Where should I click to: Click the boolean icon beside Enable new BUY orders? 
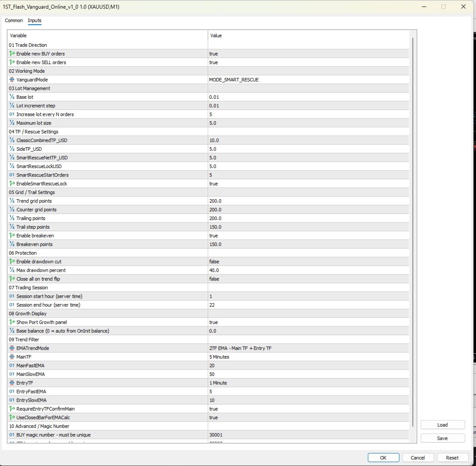click(x=12, y=53)
